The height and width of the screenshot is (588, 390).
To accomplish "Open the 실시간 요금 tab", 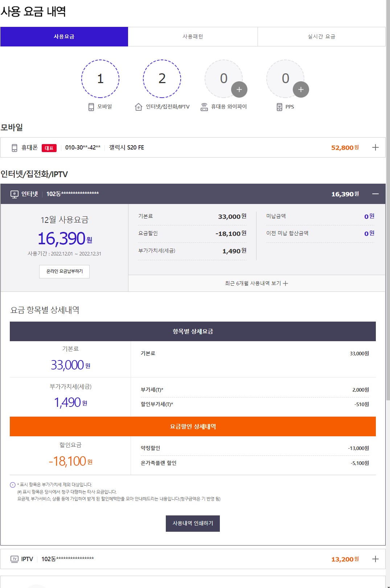I will (321, 37).
